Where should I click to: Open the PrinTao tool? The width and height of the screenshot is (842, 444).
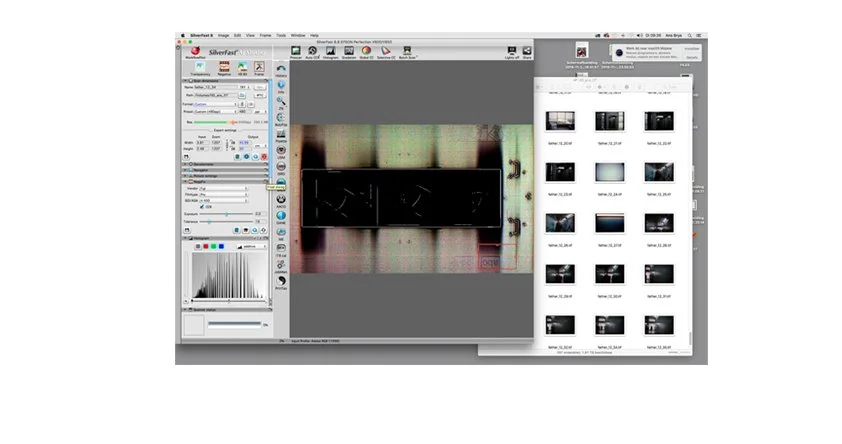click(281, 282)
